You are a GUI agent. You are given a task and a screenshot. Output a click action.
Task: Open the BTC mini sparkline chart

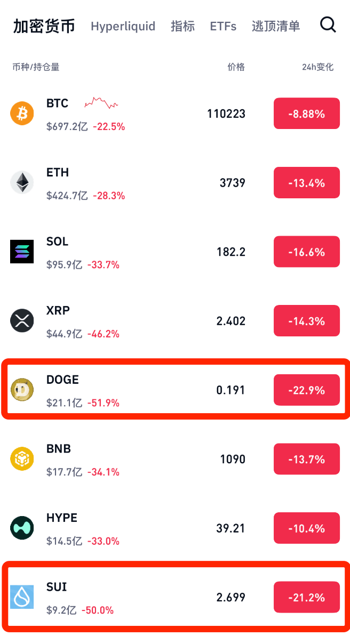[101, 103]
